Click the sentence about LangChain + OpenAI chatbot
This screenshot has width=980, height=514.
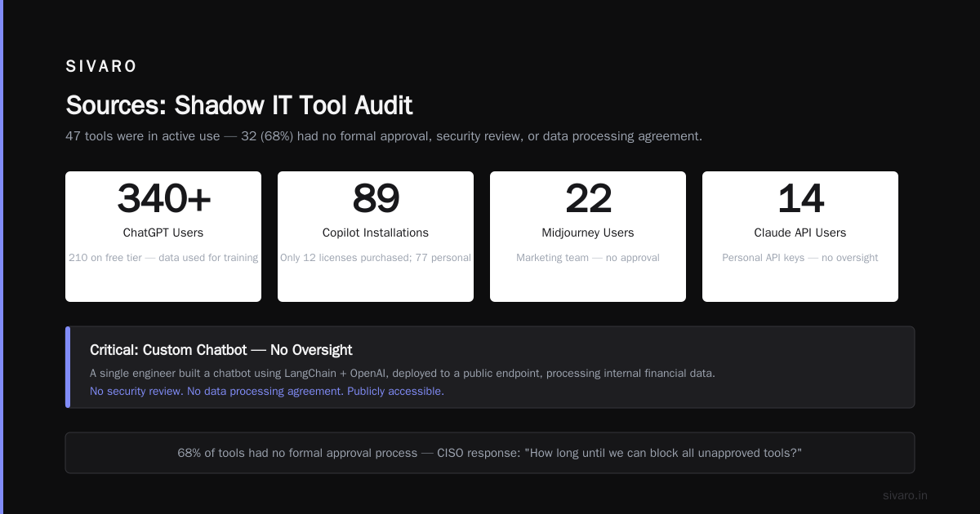403,374
